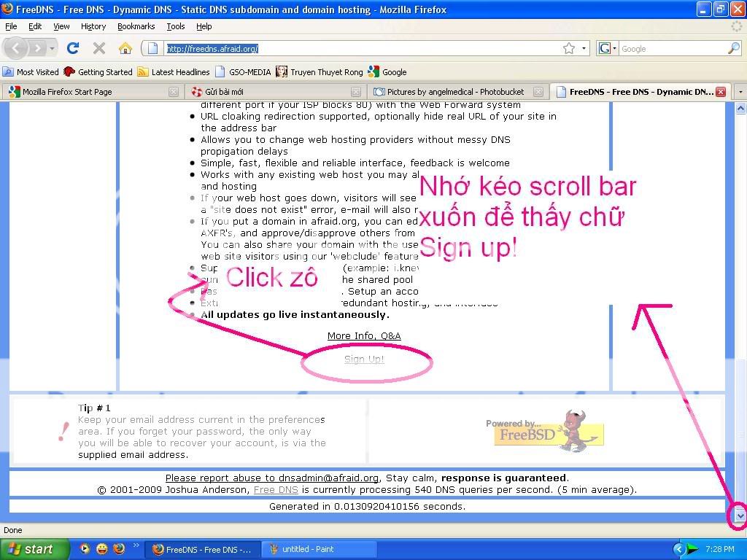747x560 pixels.
Task: Open the Help menu
Action: tap(204, 26)
